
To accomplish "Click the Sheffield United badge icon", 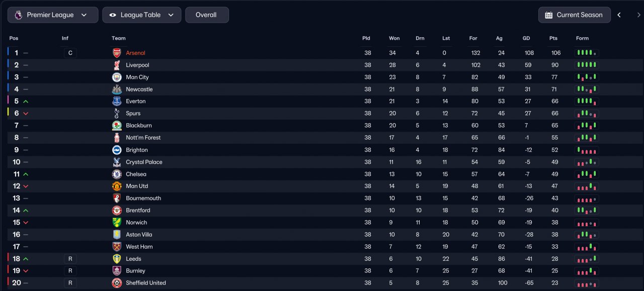I will (x=117, y=283).
